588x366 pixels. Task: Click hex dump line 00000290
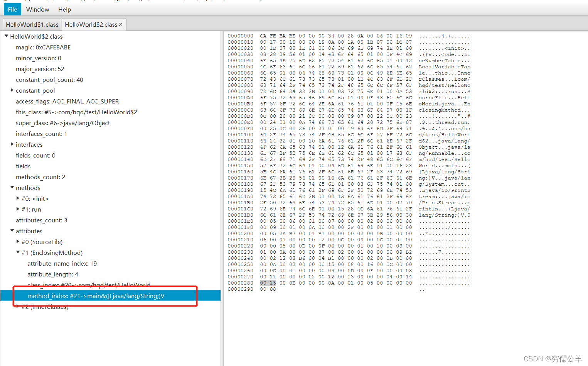click(x=326, y=289)
